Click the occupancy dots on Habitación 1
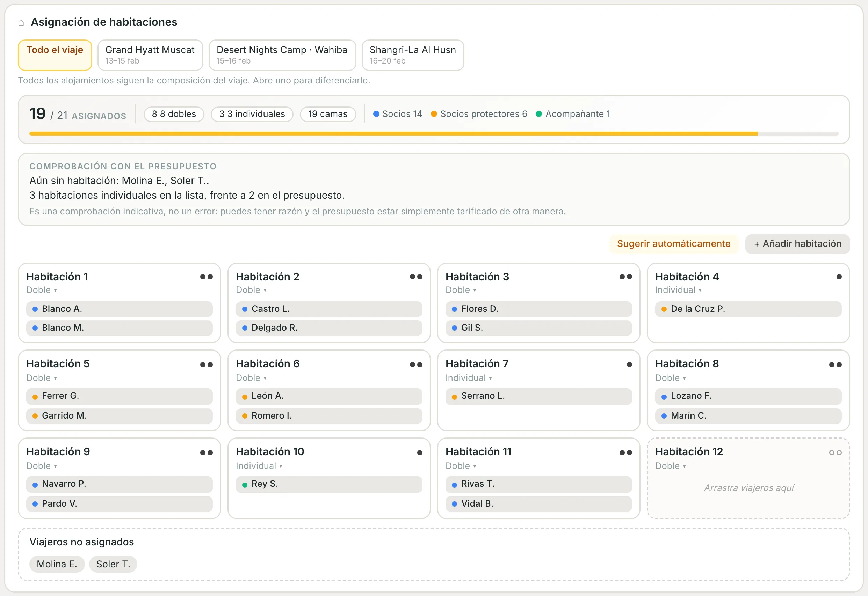The image size is (868, 596). coord(206,277)
